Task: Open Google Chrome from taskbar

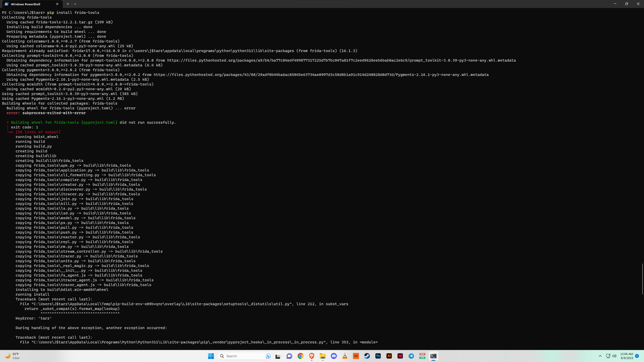Action: [300, 356]
